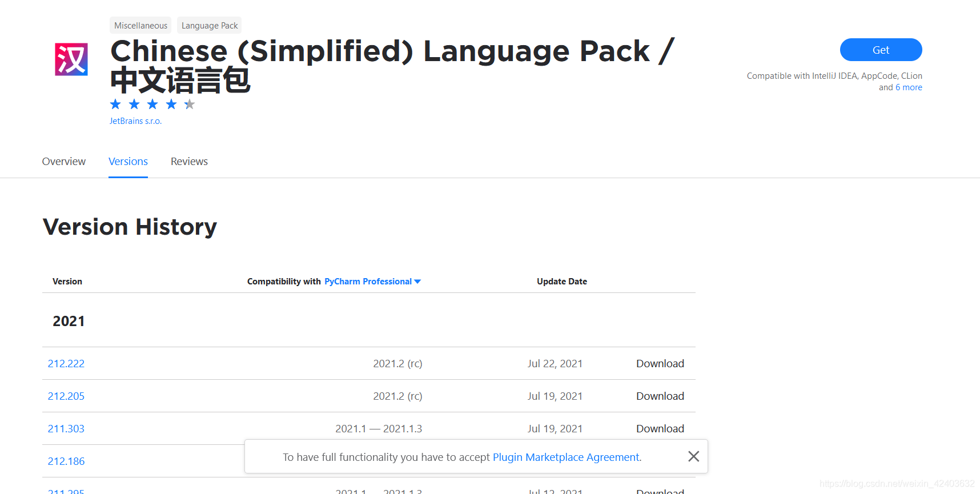Click the Miscellaneous tag
980x494 pixels.
(x=140, y=26)
